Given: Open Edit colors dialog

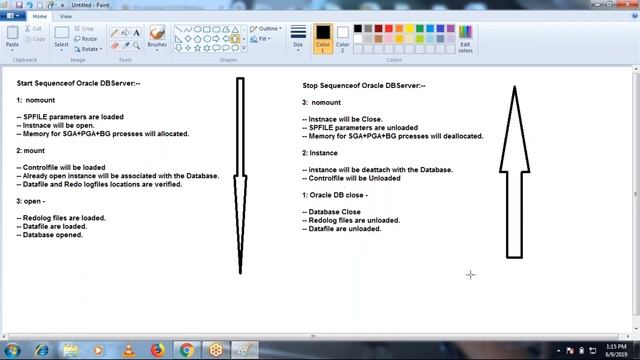Looking at the screenshot, I should pos(465,39).
